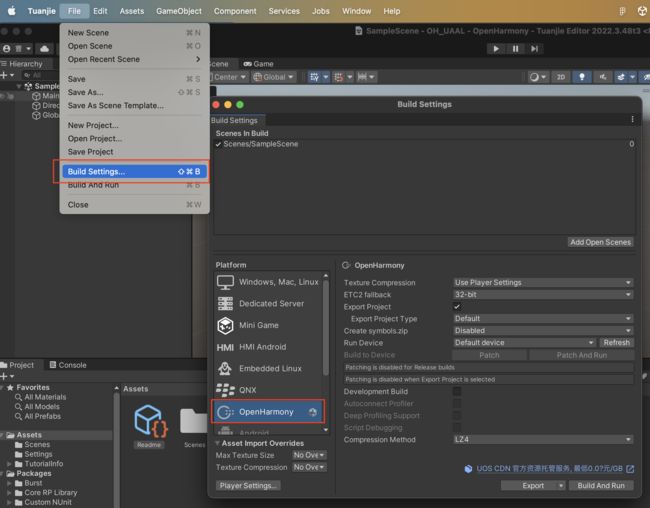
Task: Click the Apple menu icon
Action: point(12,11)
